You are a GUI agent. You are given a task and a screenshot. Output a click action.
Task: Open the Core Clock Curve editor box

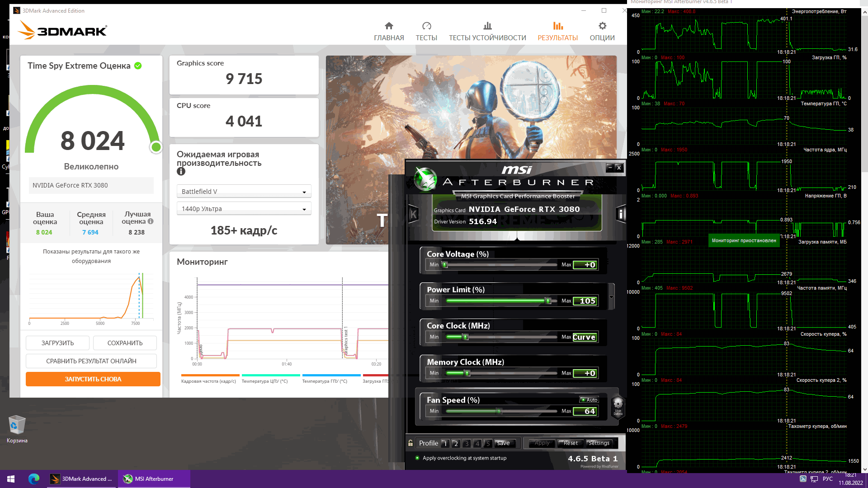(x=585, y=337)
